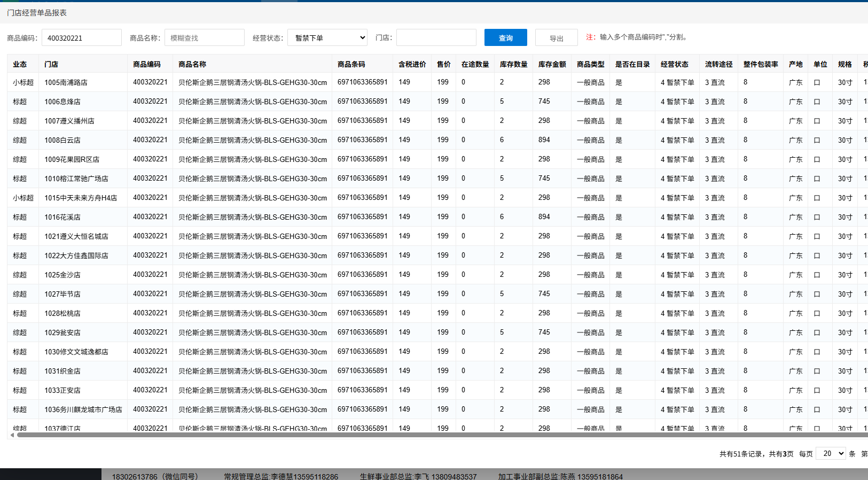868x480 pixels.
Task: Select the 1005南浦路店 store row
Action: [x=66, y=82]
